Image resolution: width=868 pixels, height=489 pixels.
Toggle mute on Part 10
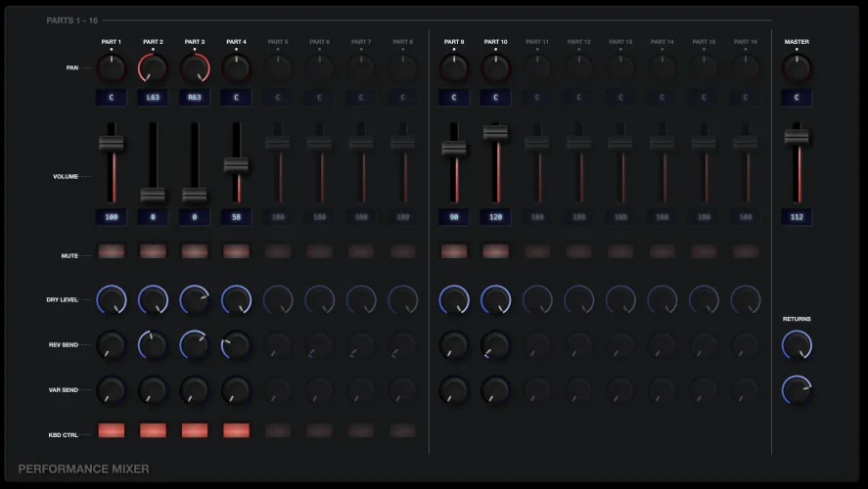click(495, 251)
